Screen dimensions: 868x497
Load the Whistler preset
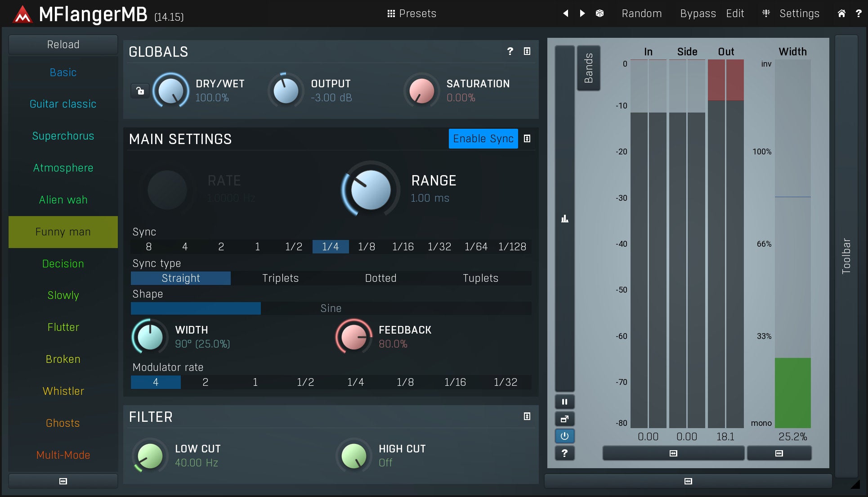pyautogui.click(x=63, y=391)
